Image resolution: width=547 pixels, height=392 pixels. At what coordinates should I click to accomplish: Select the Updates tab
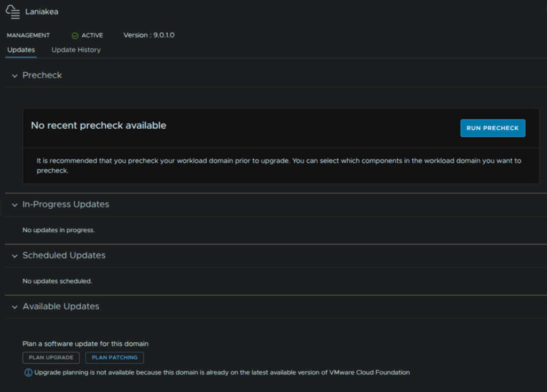[21, 50]
